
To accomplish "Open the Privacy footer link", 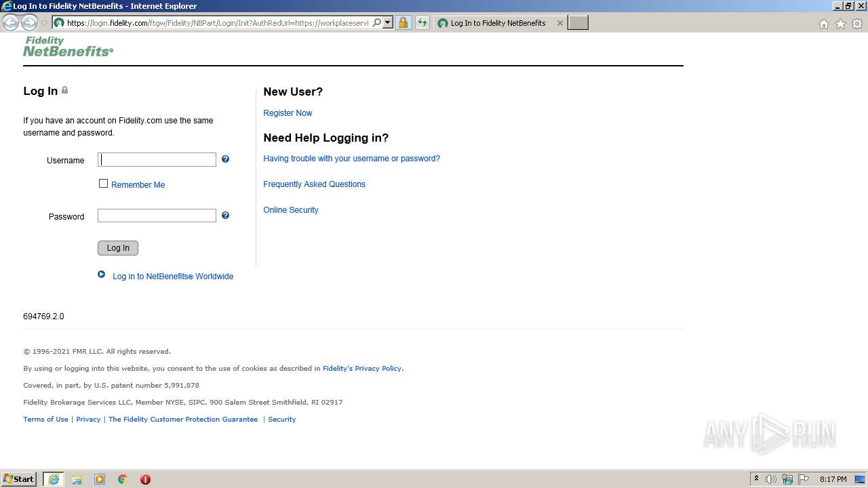I will (88, 420).
